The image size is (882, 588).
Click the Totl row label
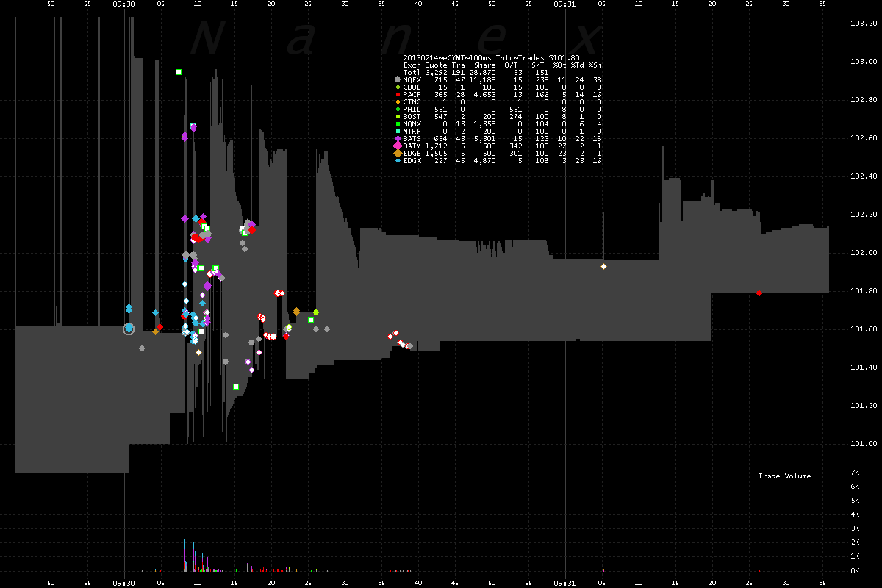click(412, 72)
